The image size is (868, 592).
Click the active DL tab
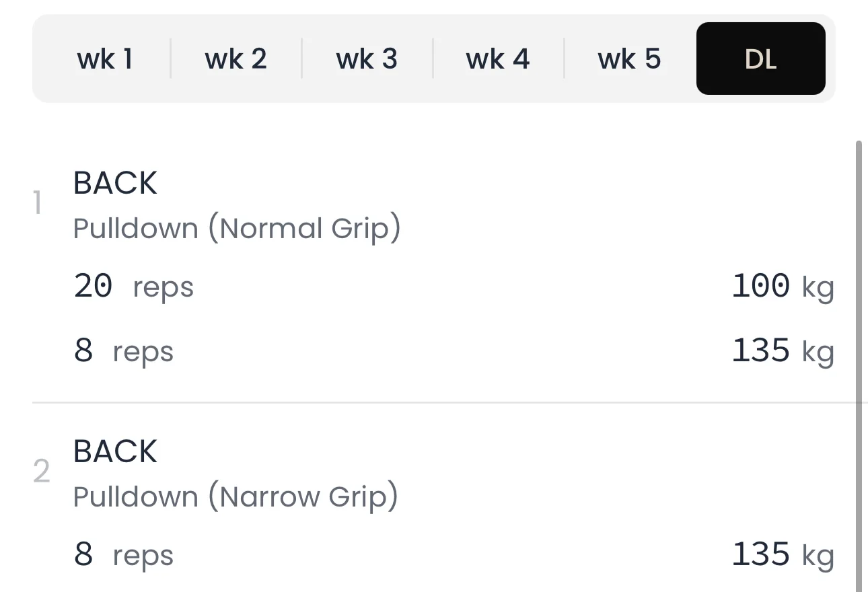pyautogui.click(x=760, y=59)
